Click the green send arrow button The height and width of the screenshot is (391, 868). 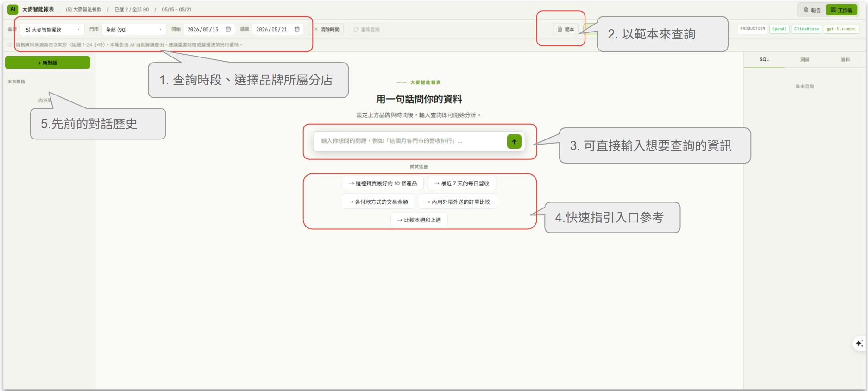point(514,141)
